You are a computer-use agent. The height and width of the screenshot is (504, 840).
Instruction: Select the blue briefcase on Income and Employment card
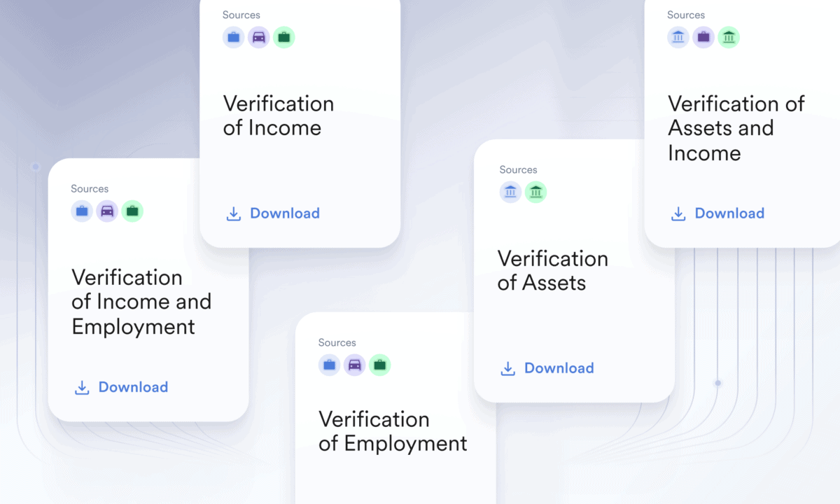(x=82, y=211)
